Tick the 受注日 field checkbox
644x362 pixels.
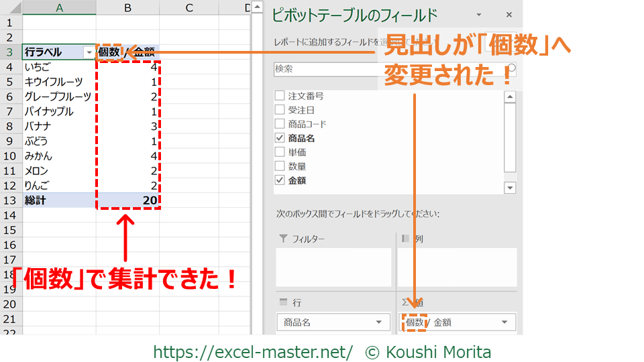280,110
